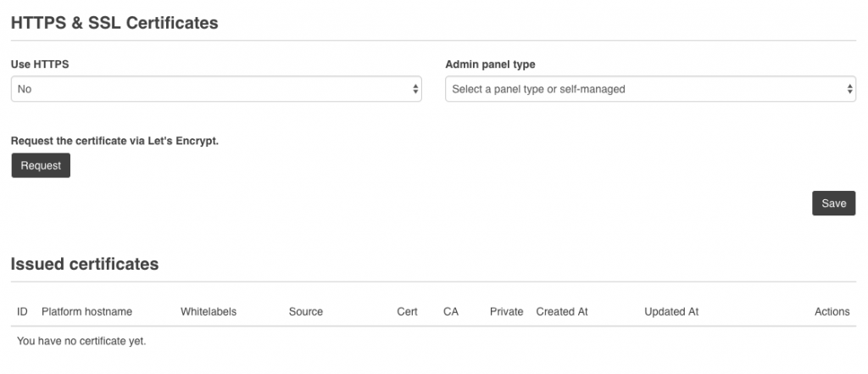Click the HTTPS & SSL Certificates heading
The height and width of the screenshot is (374, 868).
point(114,24)
